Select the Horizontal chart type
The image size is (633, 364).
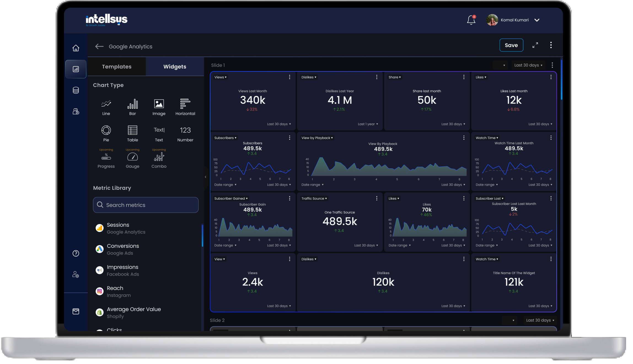pyautogui.click(x=185, y=107)
